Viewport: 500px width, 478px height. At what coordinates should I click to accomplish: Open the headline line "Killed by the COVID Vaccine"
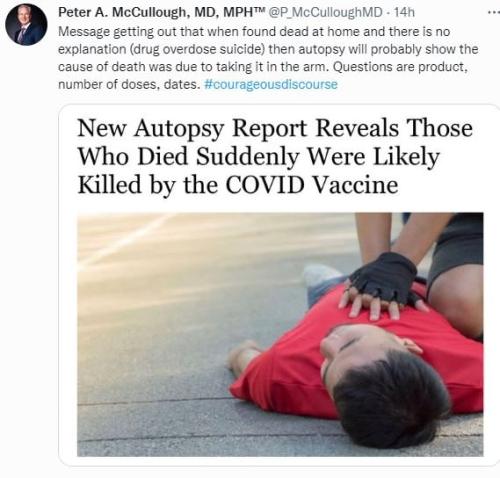click(x=238, y=185)
